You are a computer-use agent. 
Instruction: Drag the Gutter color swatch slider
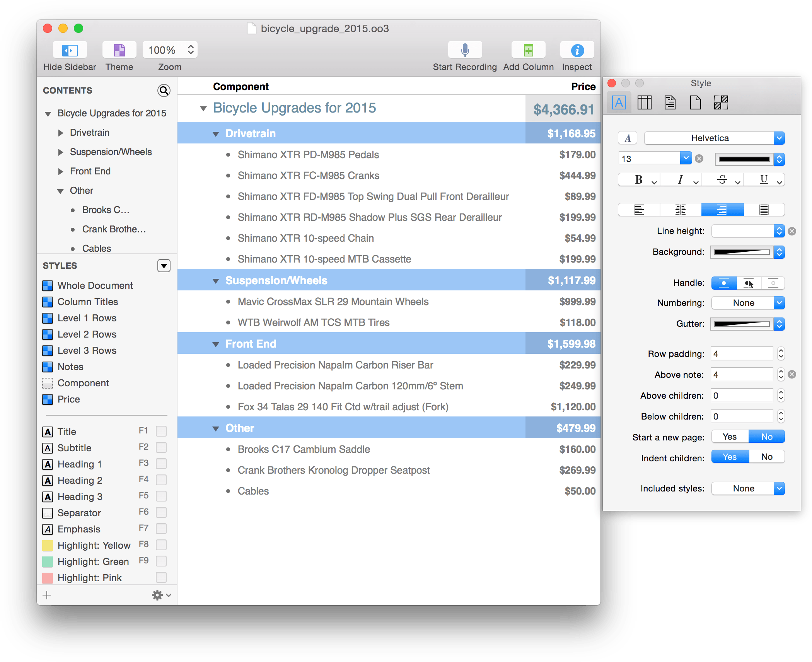742,324
